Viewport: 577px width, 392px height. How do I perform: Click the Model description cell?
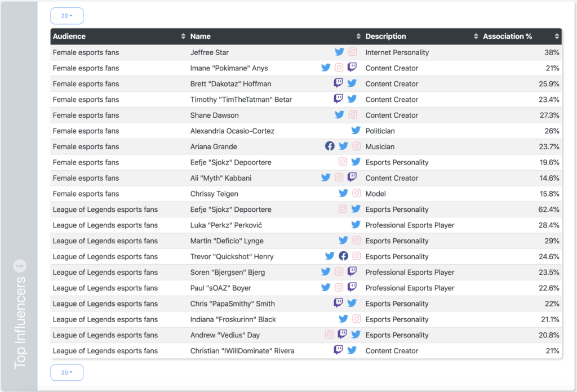[x=376, y=194]
